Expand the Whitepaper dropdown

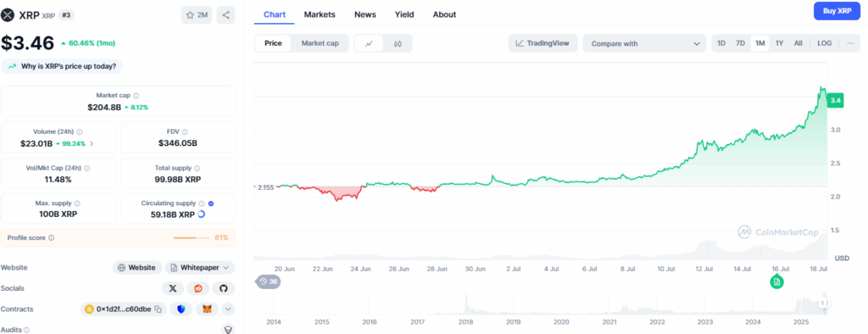(x=200, y=268)
